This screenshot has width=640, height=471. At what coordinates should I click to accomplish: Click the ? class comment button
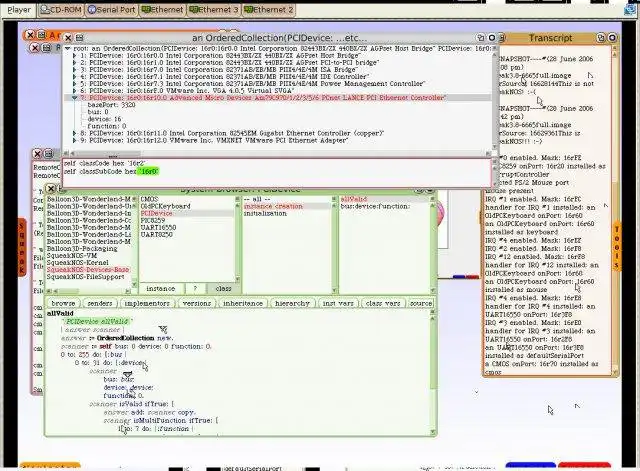coord(195,289)
